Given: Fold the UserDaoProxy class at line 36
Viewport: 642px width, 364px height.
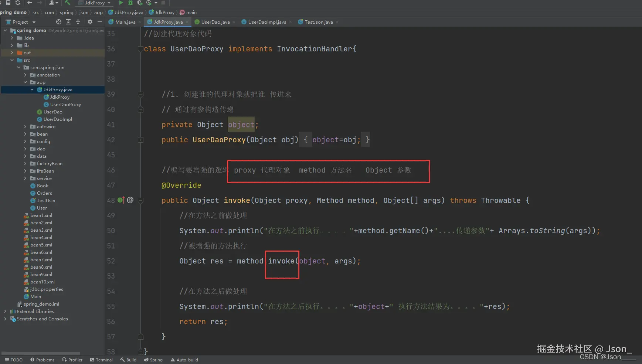Looking at the screenshot, I should [140, 49].
